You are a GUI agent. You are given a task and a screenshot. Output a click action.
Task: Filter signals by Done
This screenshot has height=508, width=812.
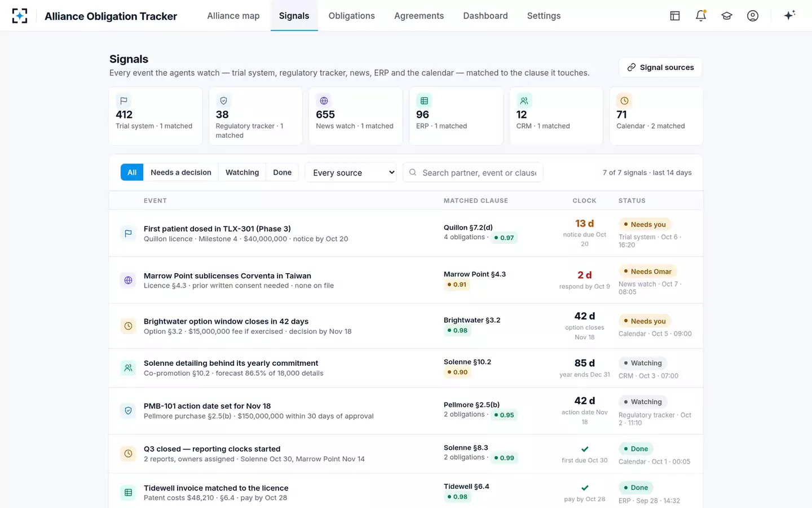coord(283,172)
